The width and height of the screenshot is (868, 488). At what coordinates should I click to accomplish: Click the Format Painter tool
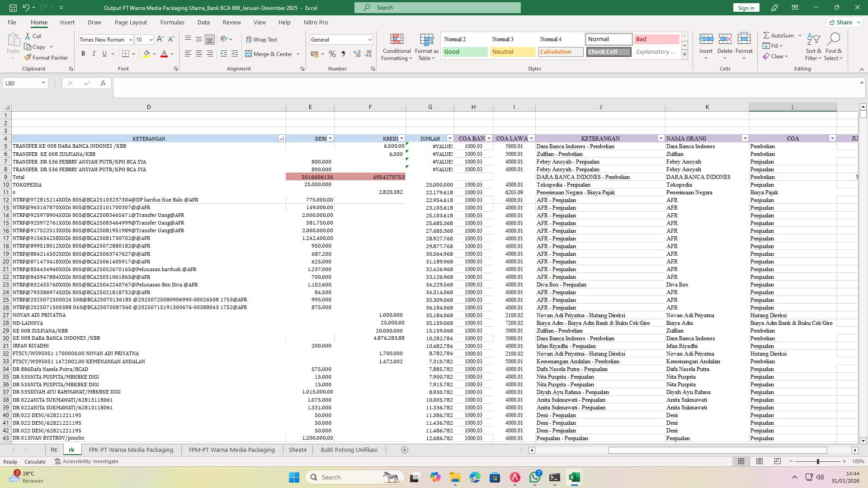tap(46, 58)
